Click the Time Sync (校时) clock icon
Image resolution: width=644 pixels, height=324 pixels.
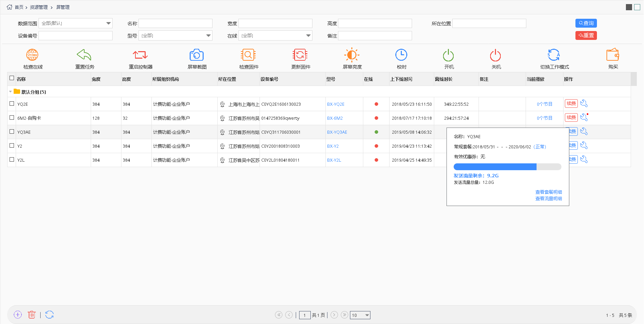coord(401,55)
